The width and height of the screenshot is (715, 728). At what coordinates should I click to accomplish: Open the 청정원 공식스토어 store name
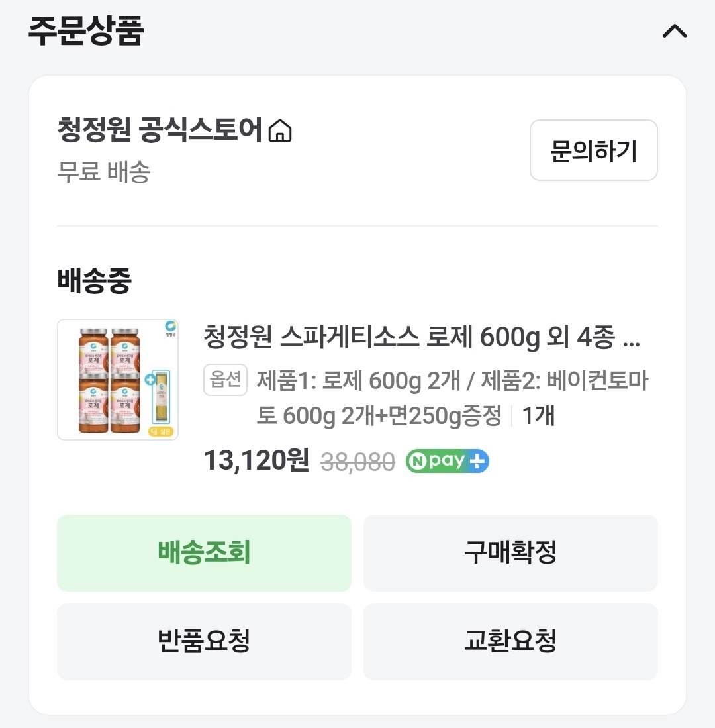click(x=160, y=130)
